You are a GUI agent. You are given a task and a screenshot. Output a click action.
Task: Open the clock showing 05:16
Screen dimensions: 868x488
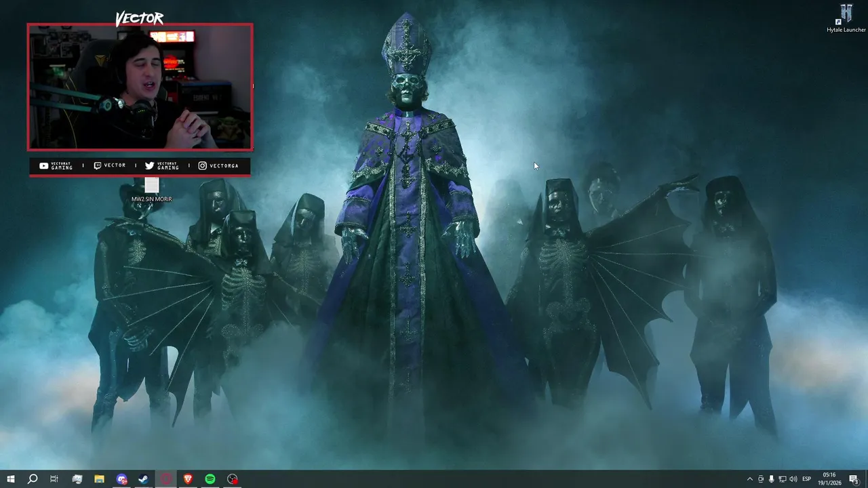click(830, 479)
